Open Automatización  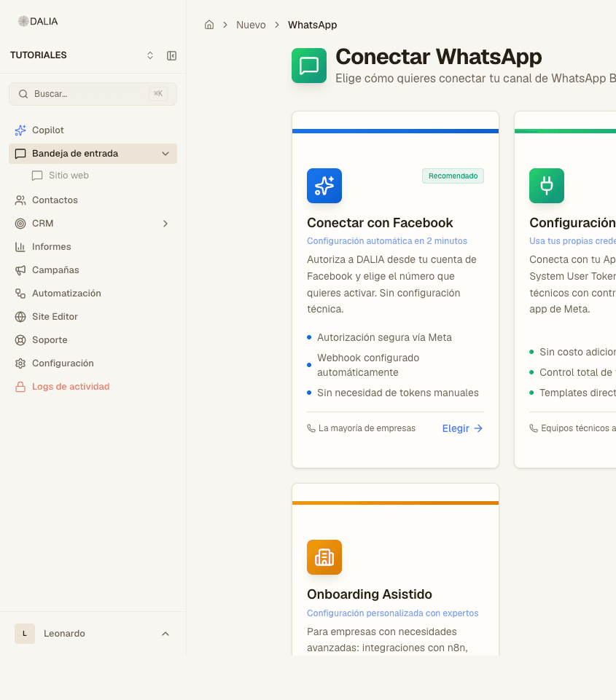[x=93, y=294]
